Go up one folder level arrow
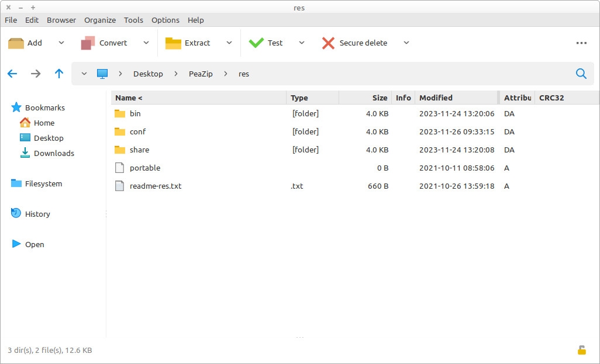The height and width of the screenshot is (364, 600). point(59,74)
